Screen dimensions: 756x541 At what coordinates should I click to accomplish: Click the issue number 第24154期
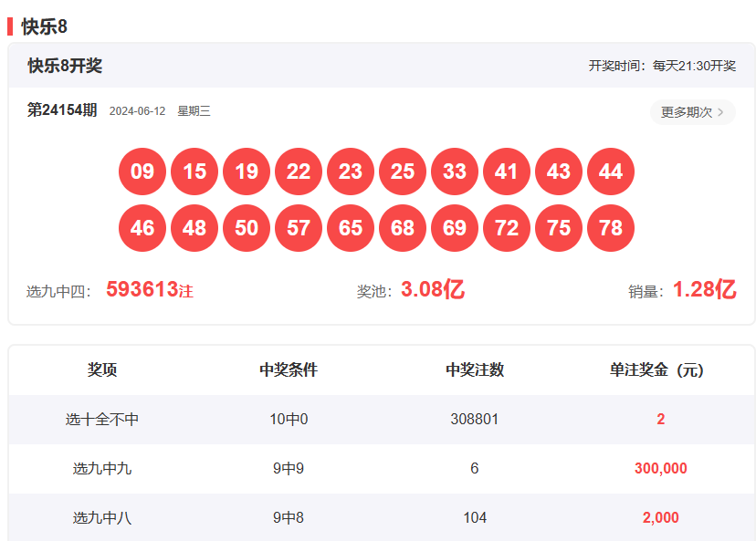(x=62, y=110)
